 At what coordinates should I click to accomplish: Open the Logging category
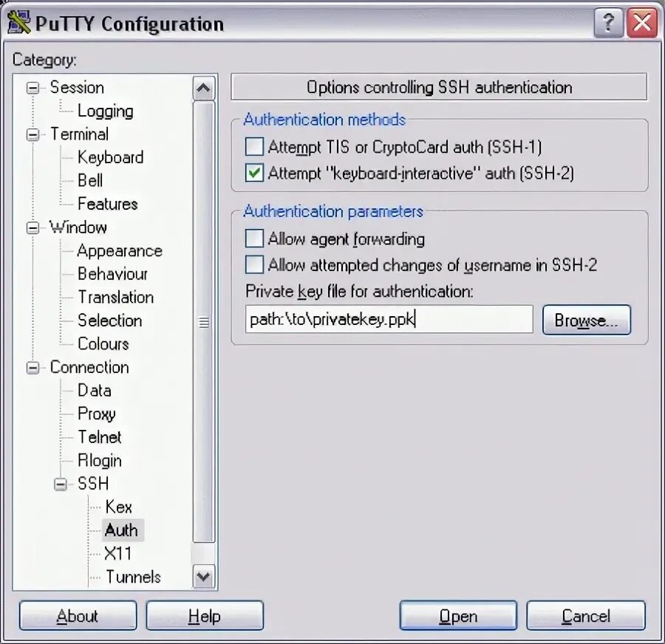click(x=105, y=111)
